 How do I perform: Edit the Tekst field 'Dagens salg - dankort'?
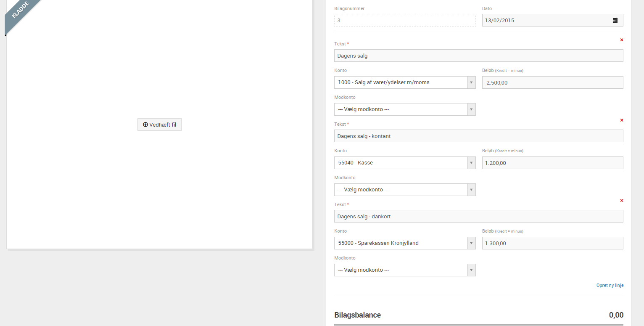(478, 216)
